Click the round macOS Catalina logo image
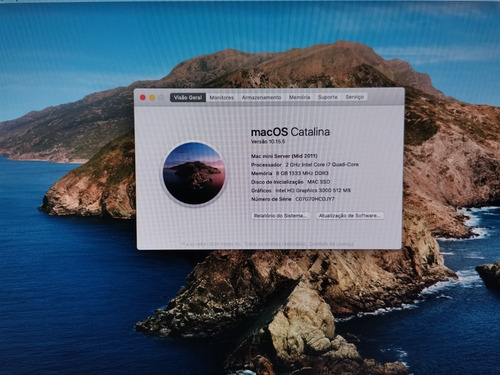The image size is (500, 375). [x=194, y=173]
